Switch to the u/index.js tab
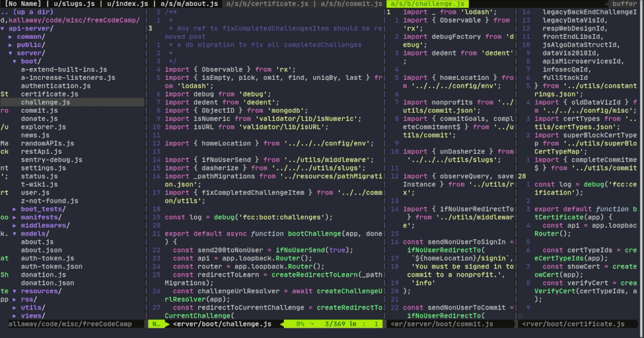Viewport: 644px width, 338px height. [x=128, y=4]
